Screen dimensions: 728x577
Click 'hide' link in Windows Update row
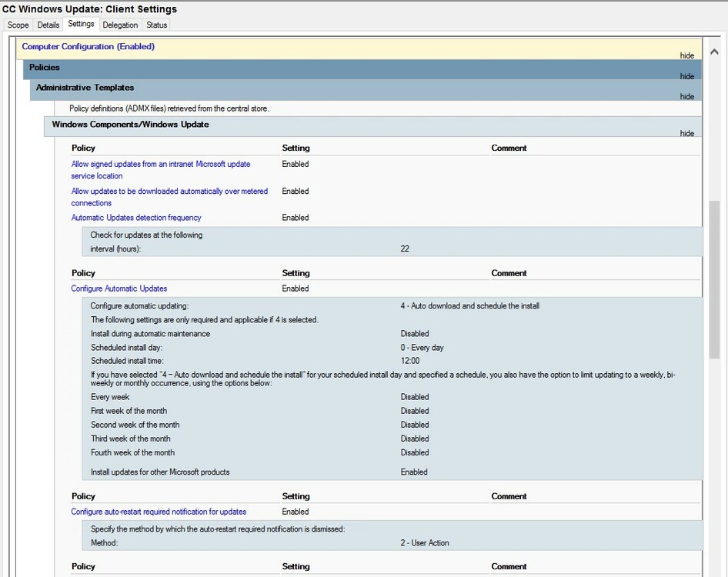click(686, 133)
